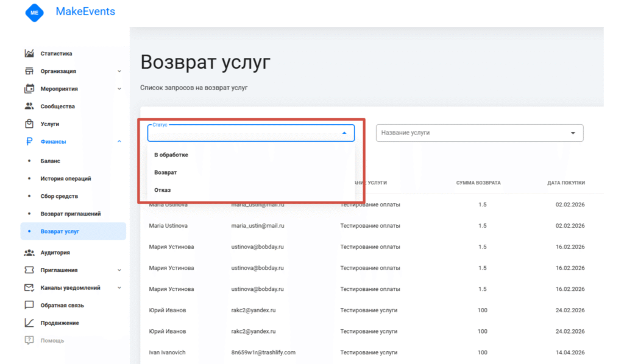Click the Список запросов на возврат услуг subtitle
Screen dimensions: 624x364
(x=194, y=88)
